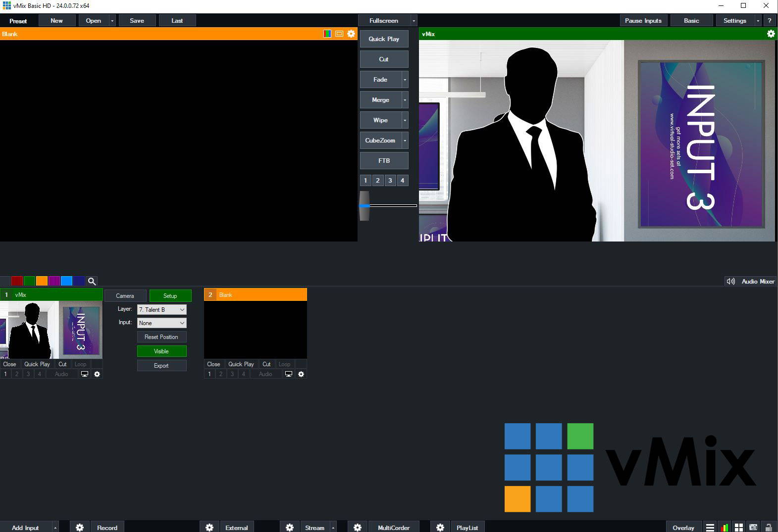Click the monitor icon on input 1 vMix
778x532 pixels.
[x=85, y=374]
